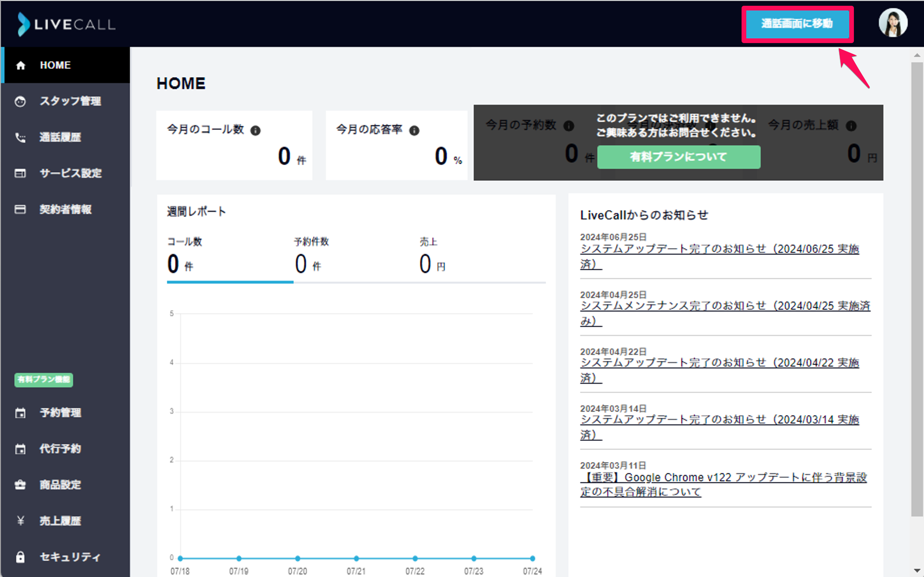924x577 pixels.
Task: Open HOME in the sidebar
Action: 65,65
